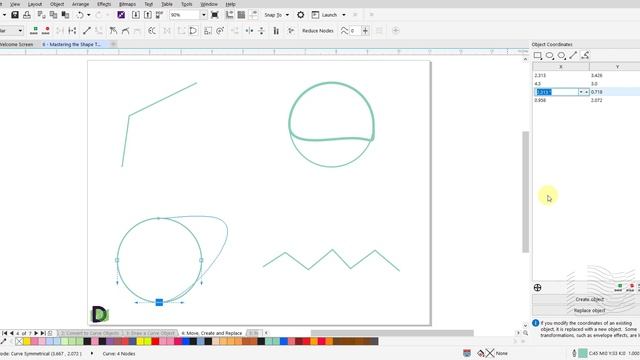Click the vertical scrollbar of the drawing window
640x360 pixels.
coord(525,192)
